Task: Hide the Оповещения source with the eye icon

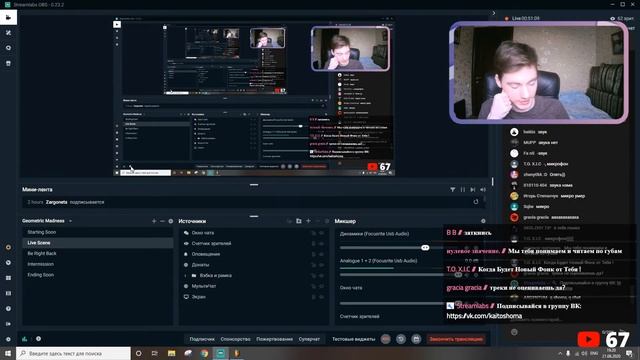Action: 322,254
